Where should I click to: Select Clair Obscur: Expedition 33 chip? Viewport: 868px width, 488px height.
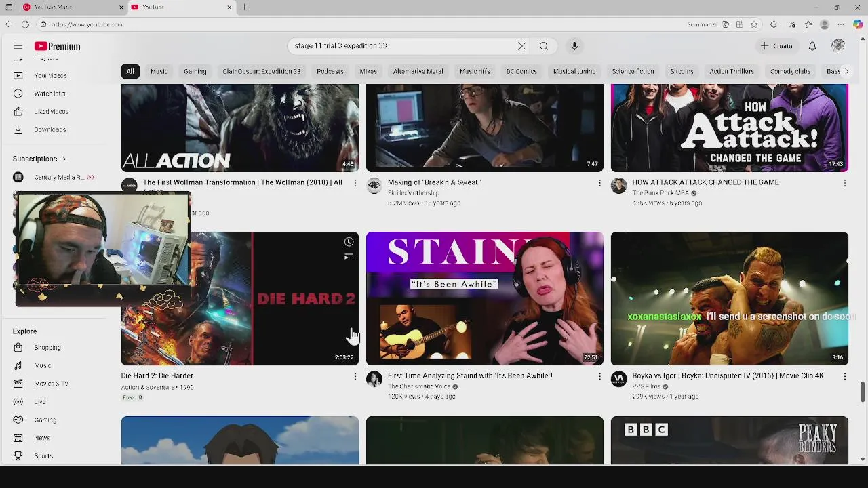262,71
